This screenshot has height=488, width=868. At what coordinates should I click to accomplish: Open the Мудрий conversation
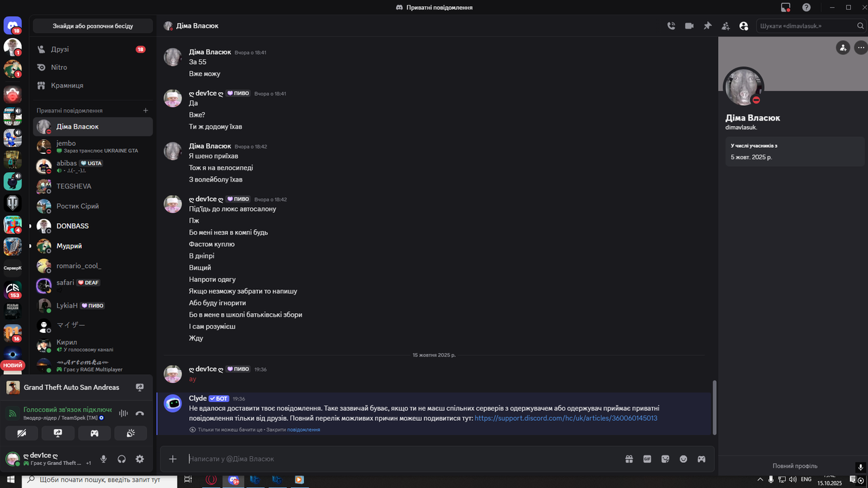[93, 246]
